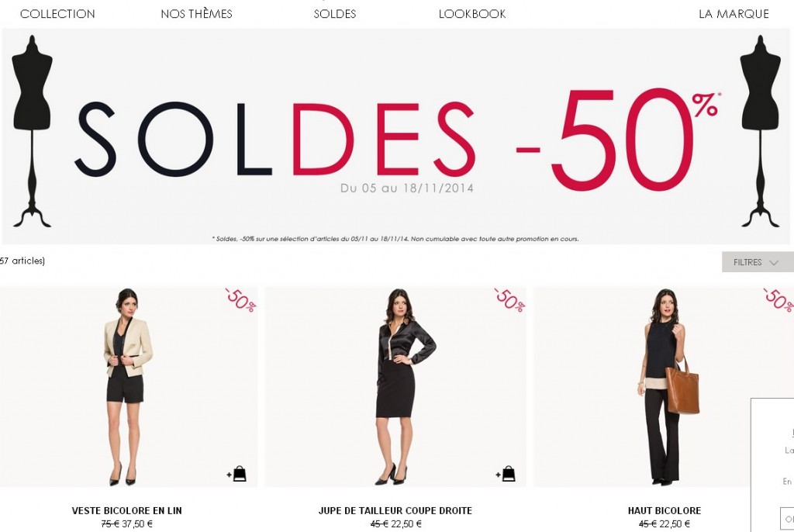Screen dimensions: 794x532
Task: Click the right mannequin silhouette in banner
Action: click(x=760, y=131)
